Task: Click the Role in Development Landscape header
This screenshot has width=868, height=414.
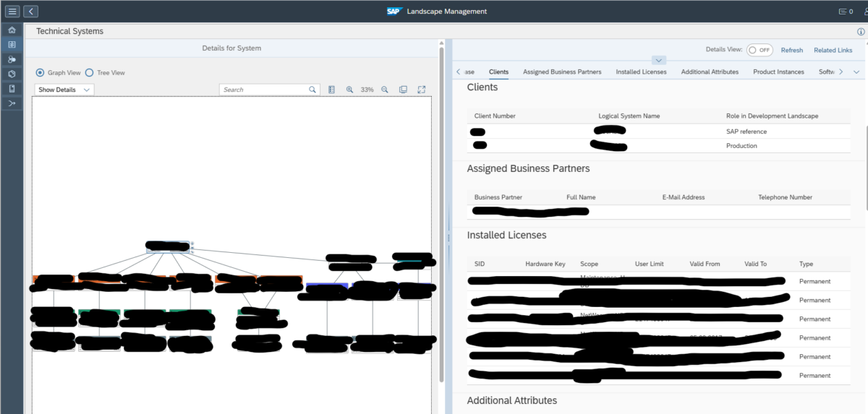Action: [772, 116]
